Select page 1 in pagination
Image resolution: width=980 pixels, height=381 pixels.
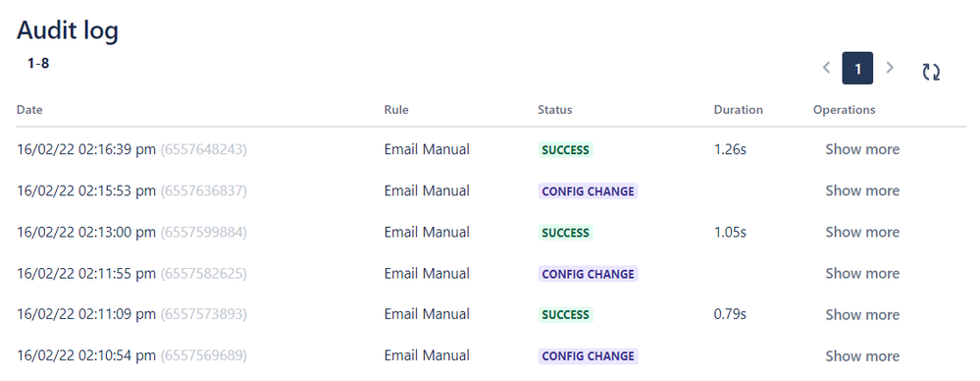(857, 68)
